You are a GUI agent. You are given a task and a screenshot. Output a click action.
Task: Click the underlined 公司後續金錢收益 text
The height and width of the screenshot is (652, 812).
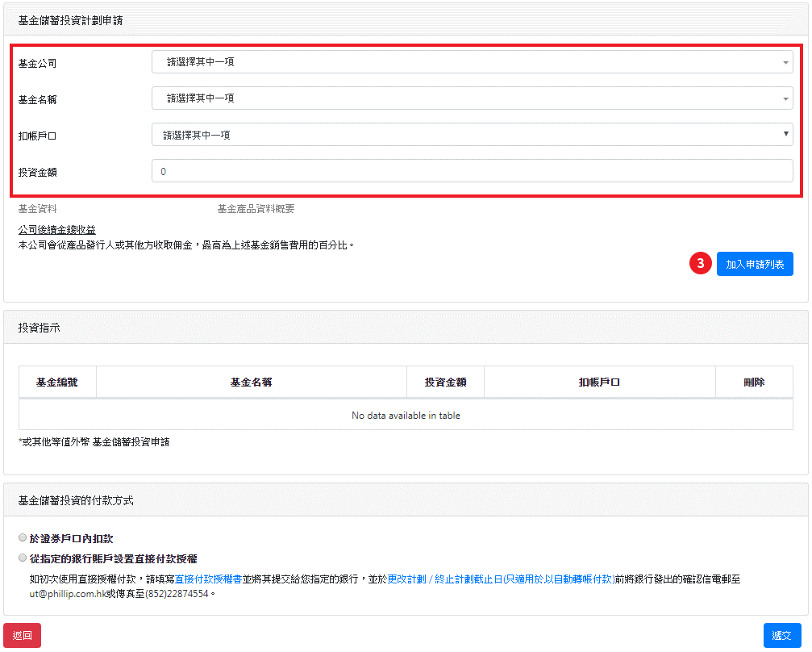pos(57,230)
